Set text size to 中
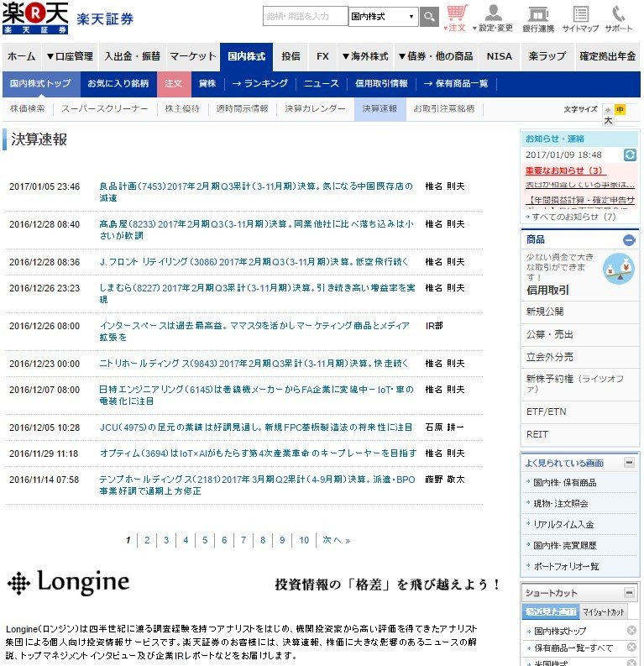The width and height of the screenshot is (644, 666). tap(620, 110)
